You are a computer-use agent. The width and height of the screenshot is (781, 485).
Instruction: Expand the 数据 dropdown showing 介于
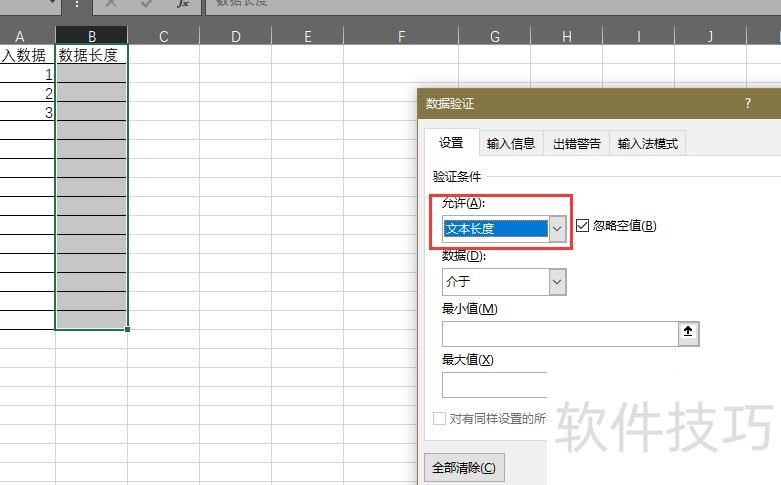[x=558, y=282]
